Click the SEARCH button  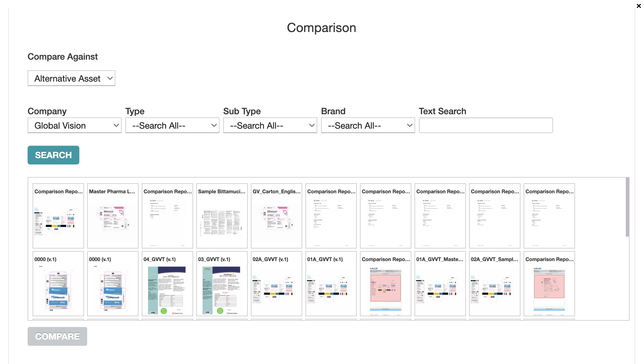(x=54, y=155)
